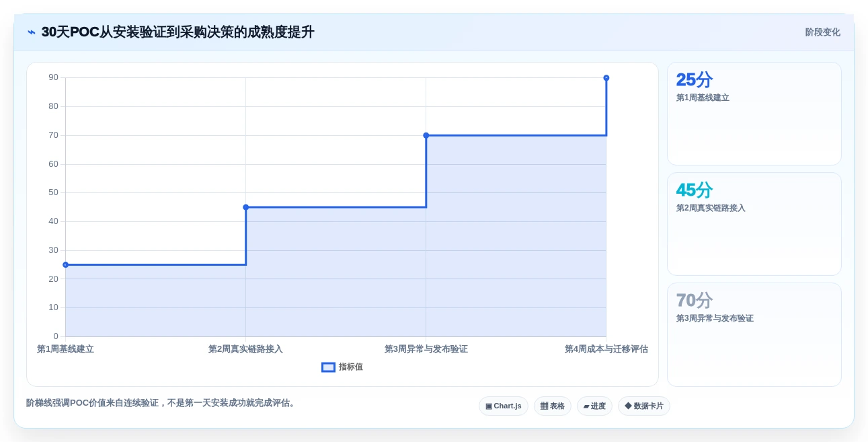The image size is (868, 442).
Task: Open the 45分 data card
Action: point(754,224)
